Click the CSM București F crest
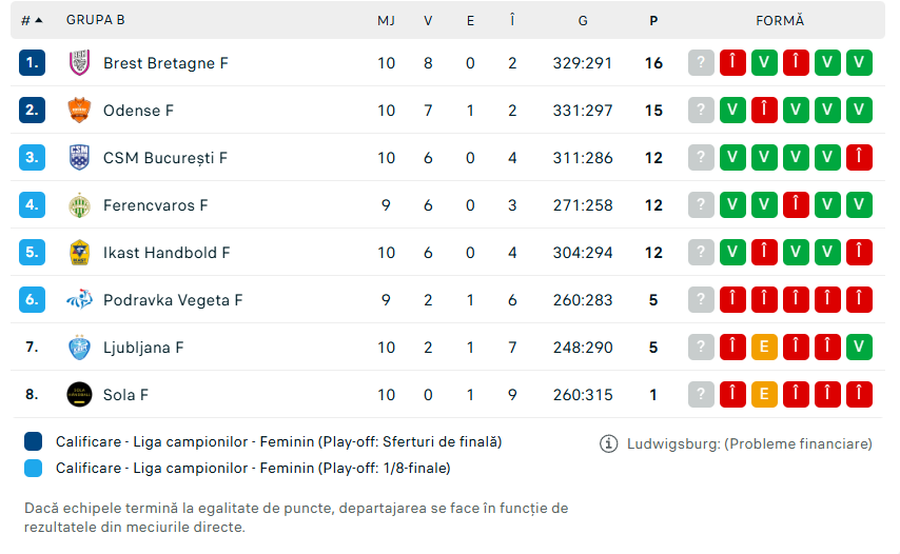This screenshot has height=554, width=900. (79, 158)
